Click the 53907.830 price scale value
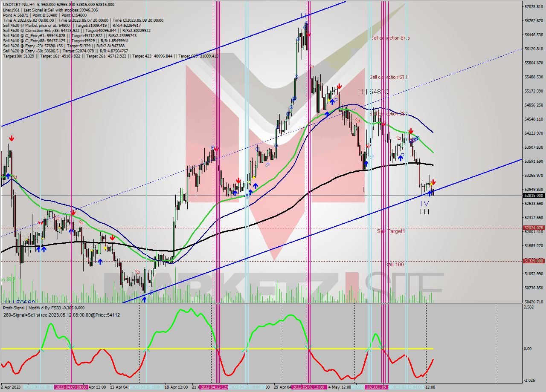546x392 pixels. click(x=534, y=147)
